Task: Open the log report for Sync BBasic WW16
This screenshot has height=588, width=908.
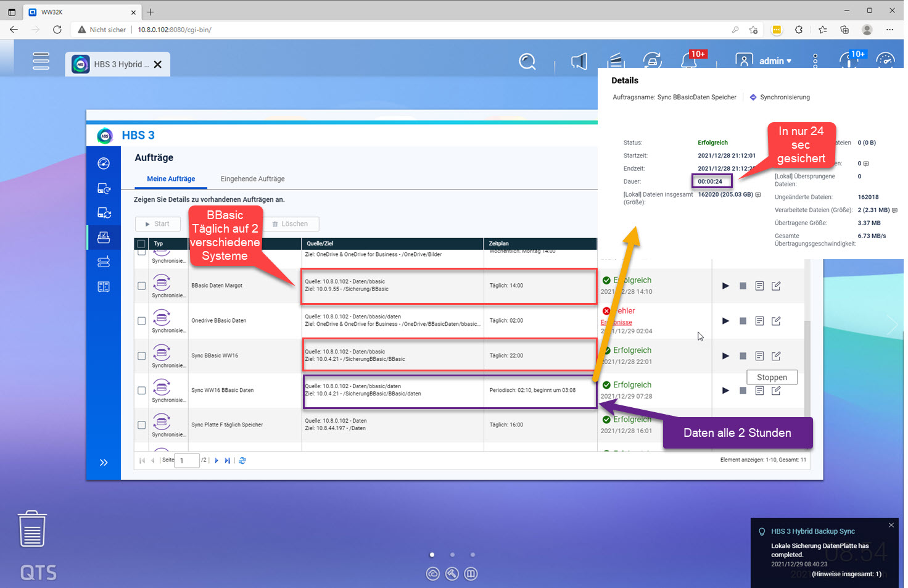Action: click(x=759, y=356)
